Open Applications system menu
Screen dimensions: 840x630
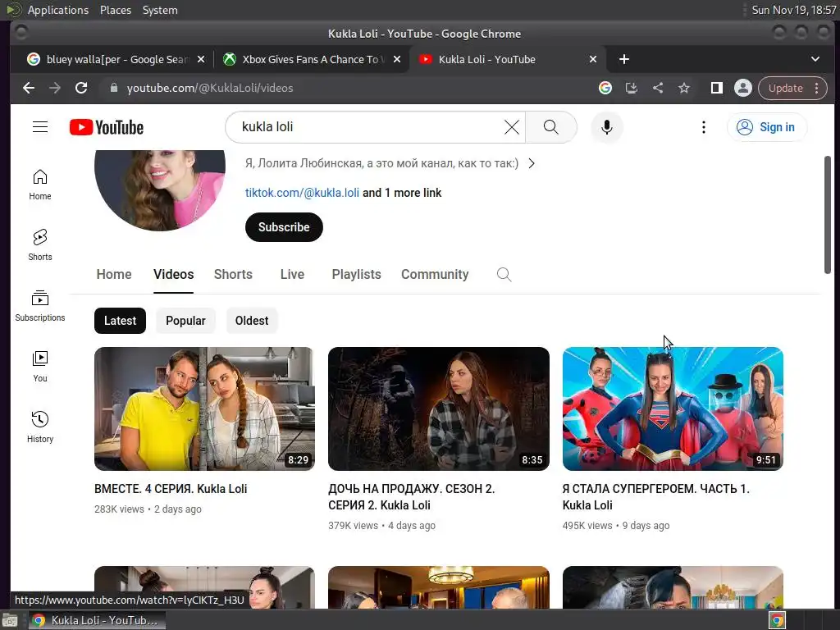tap(58, 10)
